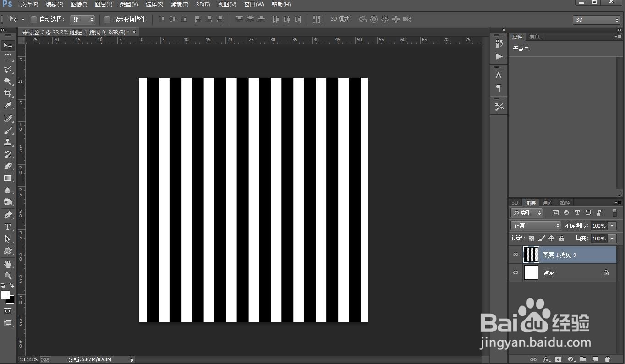Click layer thumbnail of 图层 1 拷贝 9

click(x=531, y=255)
